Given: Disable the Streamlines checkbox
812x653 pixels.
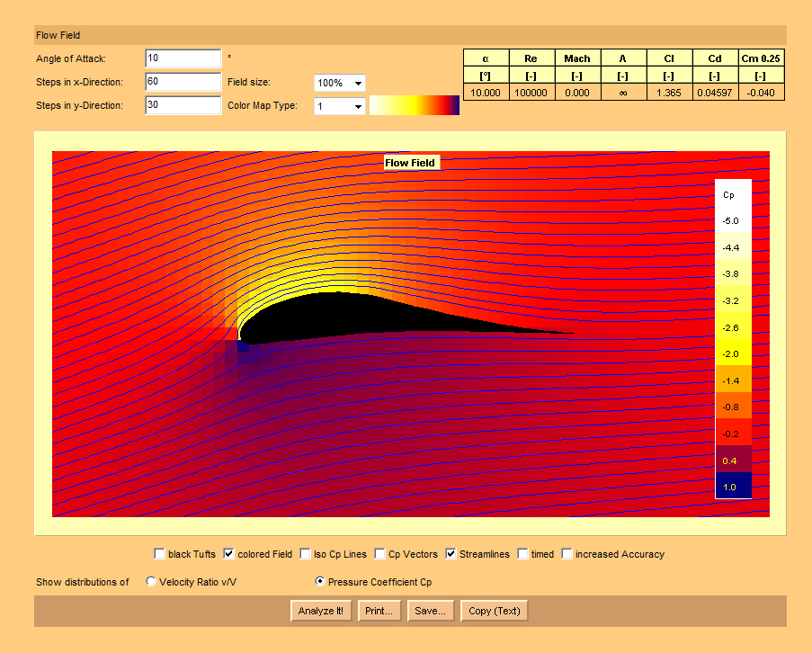Looking at the screenshot, I should coord(451,554).
